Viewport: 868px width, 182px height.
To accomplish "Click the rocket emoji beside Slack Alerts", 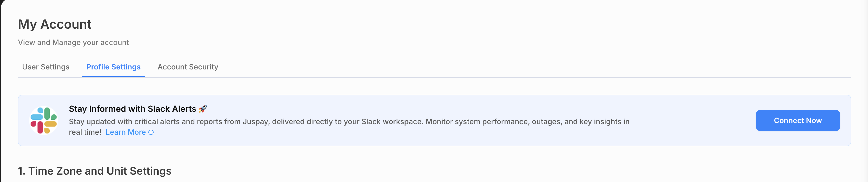I will (x=203, y=109).
